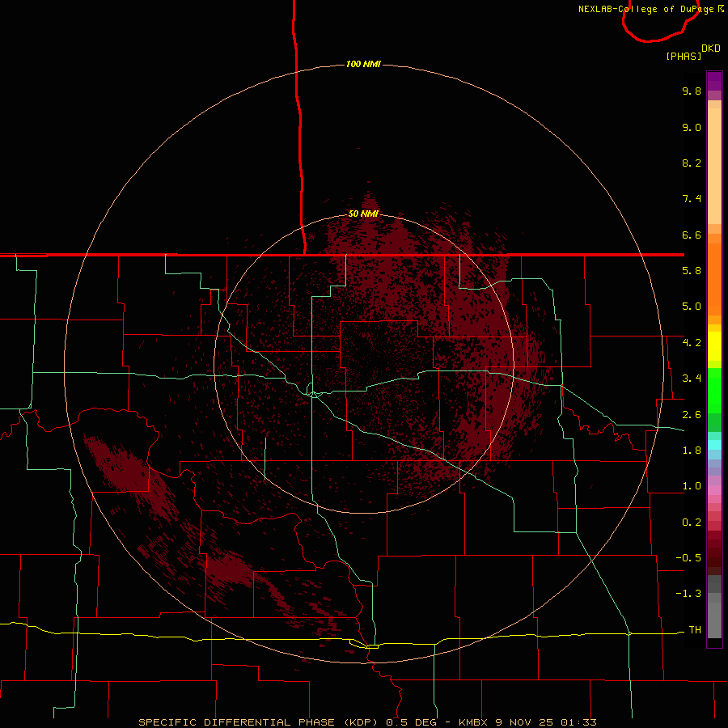Screen dimensions: 728x728
Task: Click the 9 NOV 25 01:33 timestamp
Action: pyautogui.click(x=545, y=722)
